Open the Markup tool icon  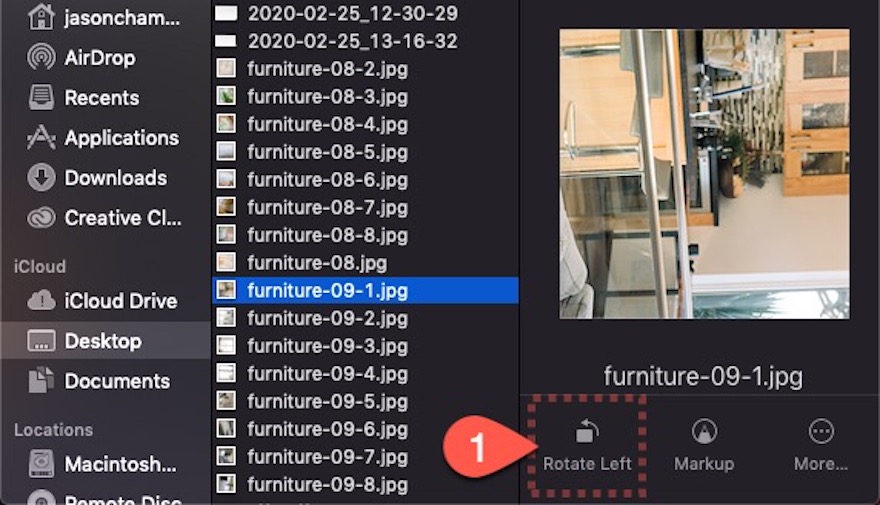[704, 431]
